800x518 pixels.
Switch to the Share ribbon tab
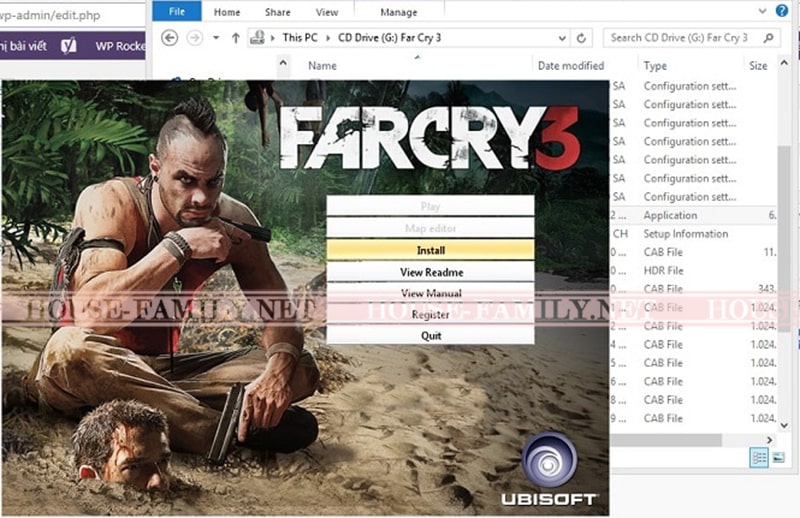278,12
